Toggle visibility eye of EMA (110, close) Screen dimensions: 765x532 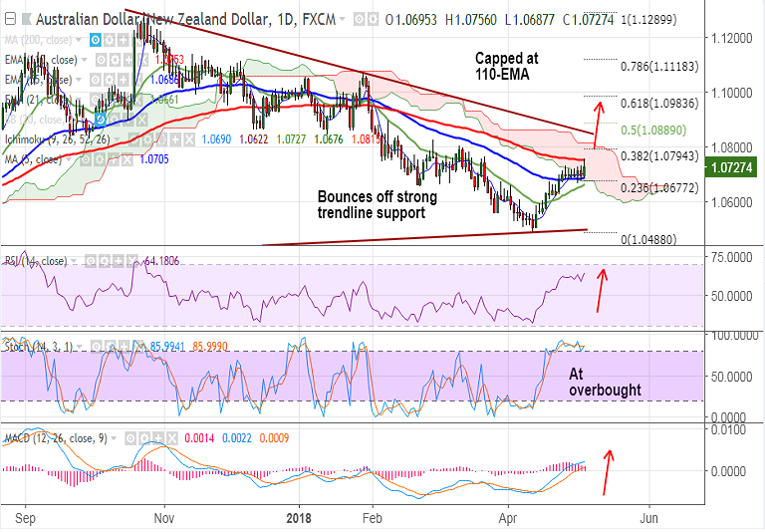point(101,60)
